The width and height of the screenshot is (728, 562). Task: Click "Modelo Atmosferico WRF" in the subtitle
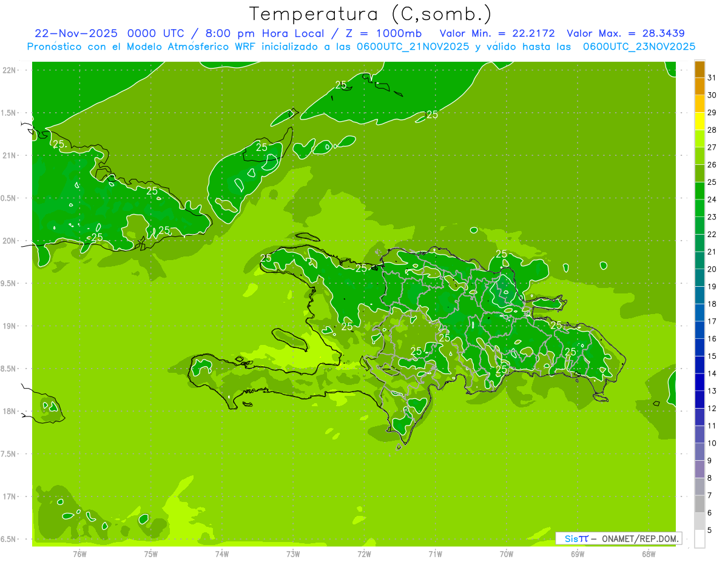pyautogui.click(x=194, y=47)
